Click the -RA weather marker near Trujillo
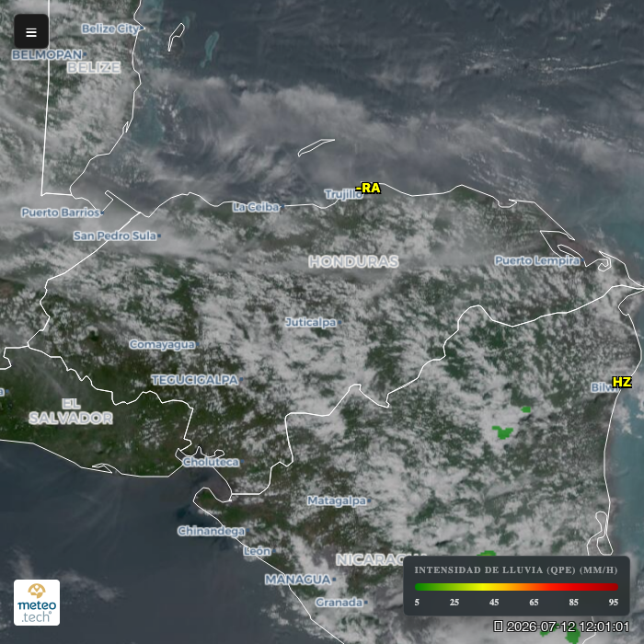Screen dimensions: 644x644 [x=368, y=188]
